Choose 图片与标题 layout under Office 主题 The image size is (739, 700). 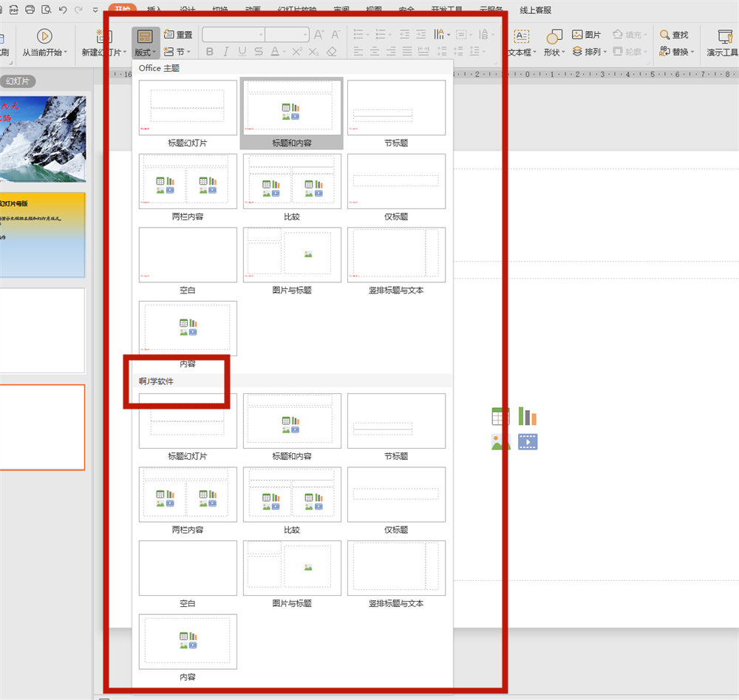[292, 261]
